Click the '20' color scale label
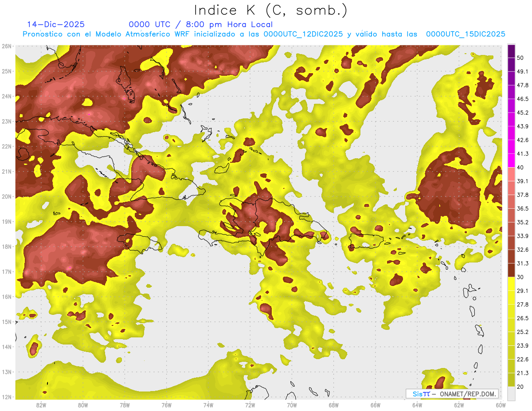The image size is (532, 411). click(x=520, y=387)
